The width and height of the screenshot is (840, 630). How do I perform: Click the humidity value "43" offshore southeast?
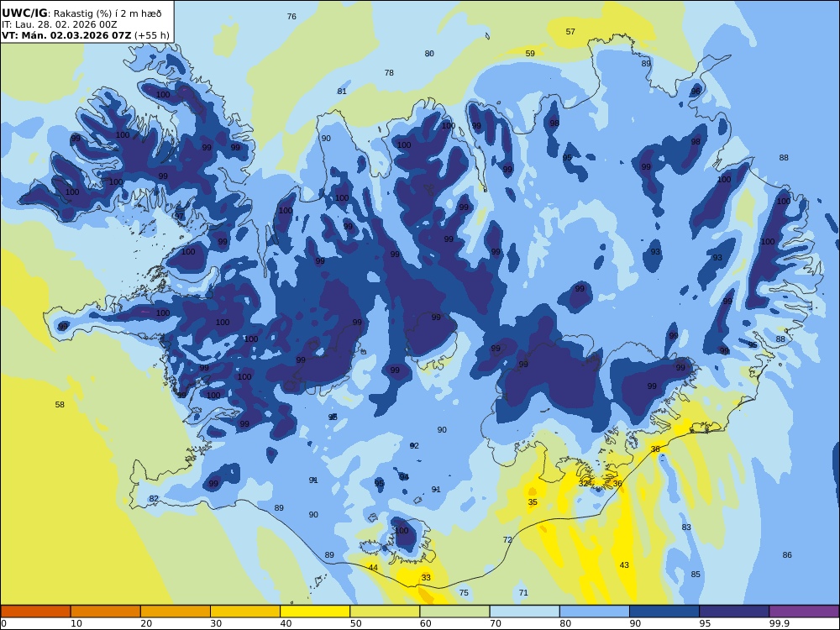coord(624,565)
